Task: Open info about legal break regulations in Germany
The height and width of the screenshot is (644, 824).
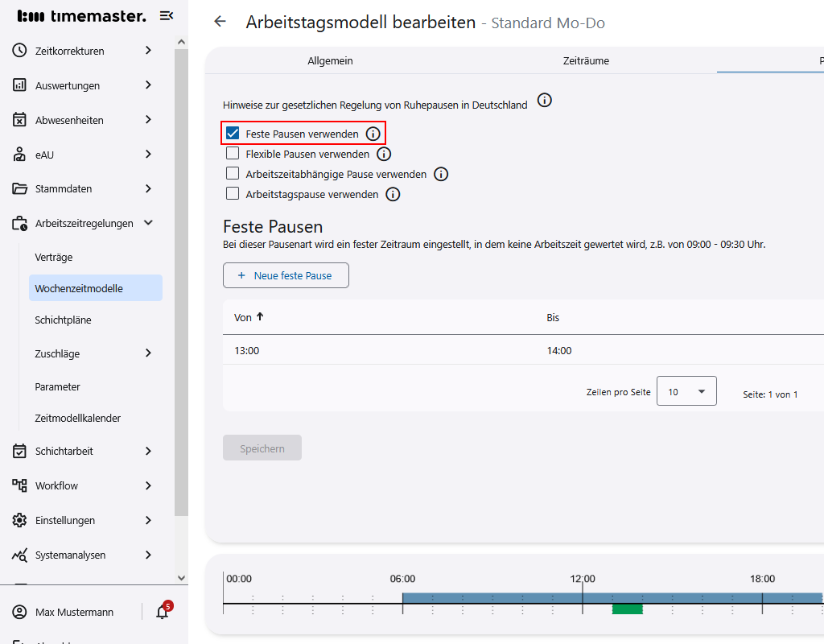Action: 545,101
